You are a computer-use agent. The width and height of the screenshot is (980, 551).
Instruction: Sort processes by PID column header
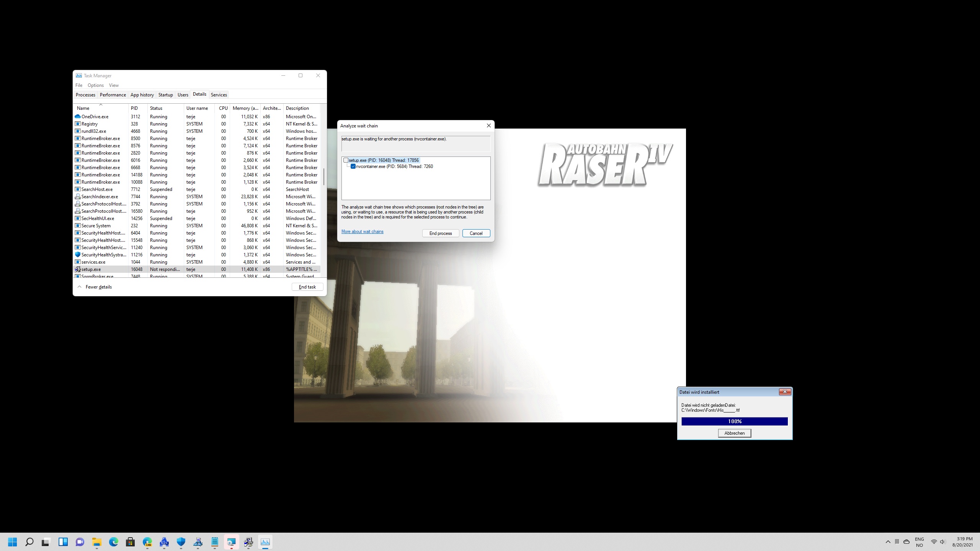pyautogui.click(x=138, y=108)
